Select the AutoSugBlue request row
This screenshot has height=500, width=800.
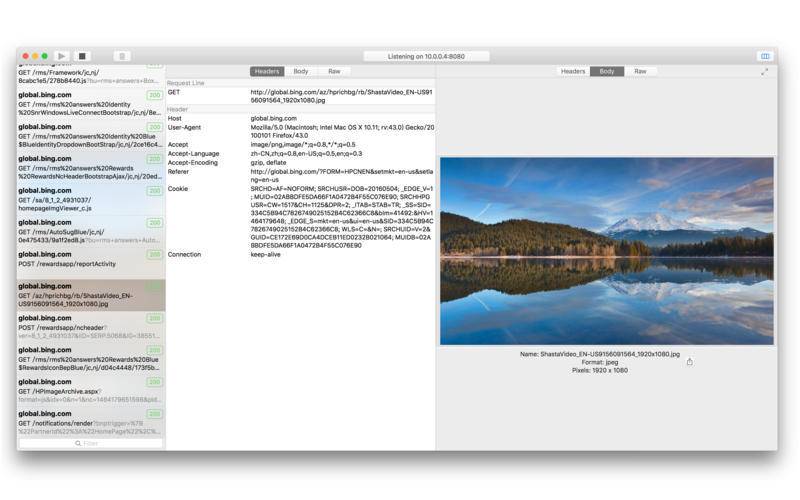(x=91, y=231)
